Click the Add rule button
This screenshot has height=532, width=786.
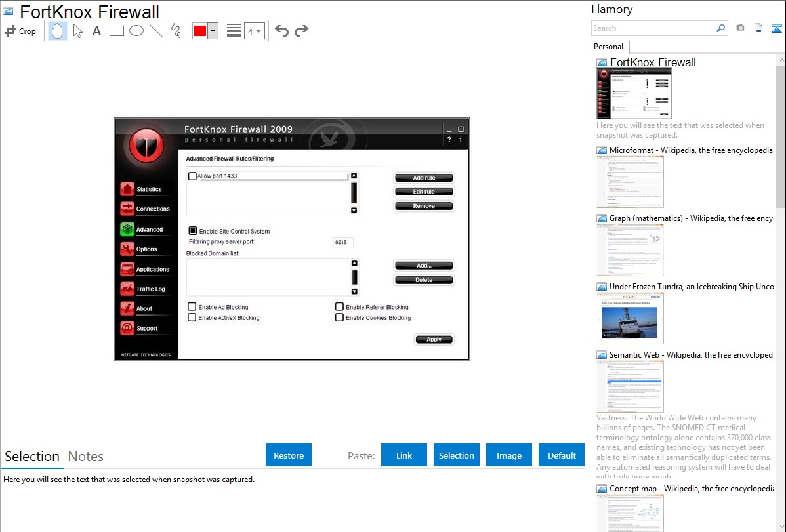[424, 178]
